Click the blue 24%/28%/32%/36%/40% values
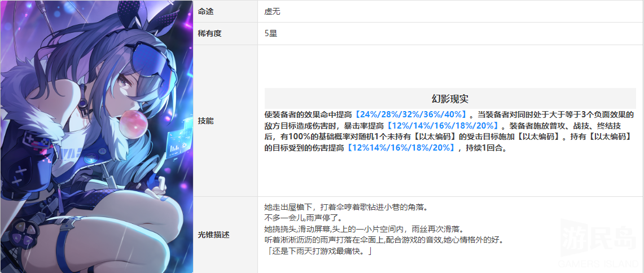 point(411,114)
